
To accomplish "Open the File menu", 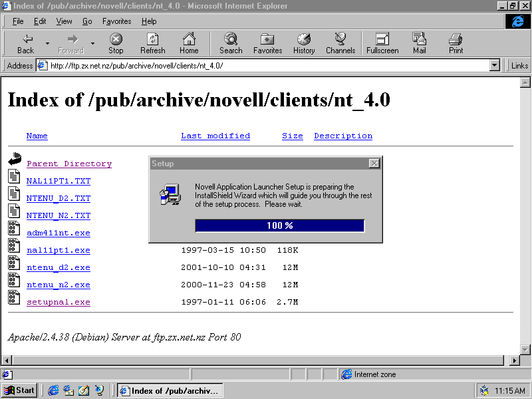I will pyautogui.click(x=18, y=21).
